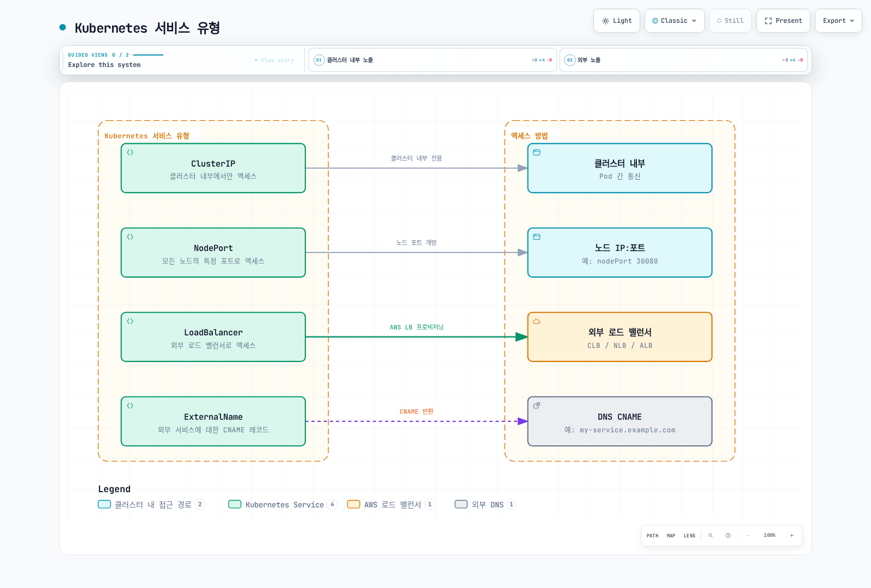
Task: Click the ClusterIP node code icon
Action: click(x=130, y=152)
